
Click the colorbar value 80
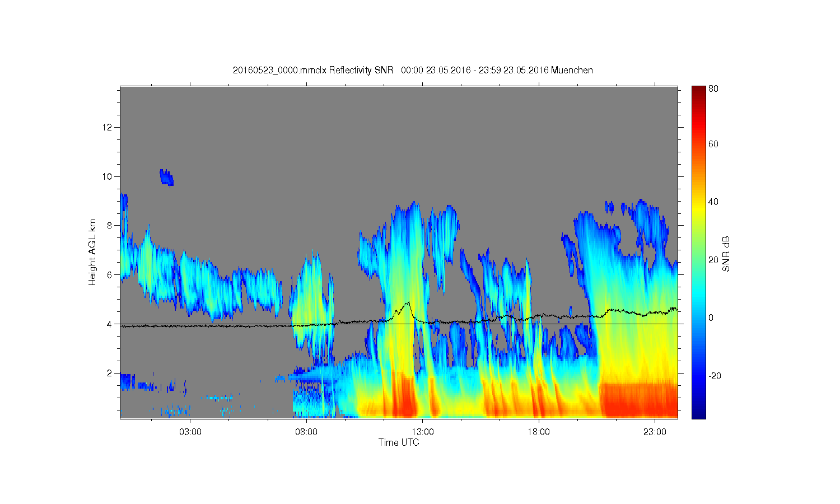tap(713, 88)
